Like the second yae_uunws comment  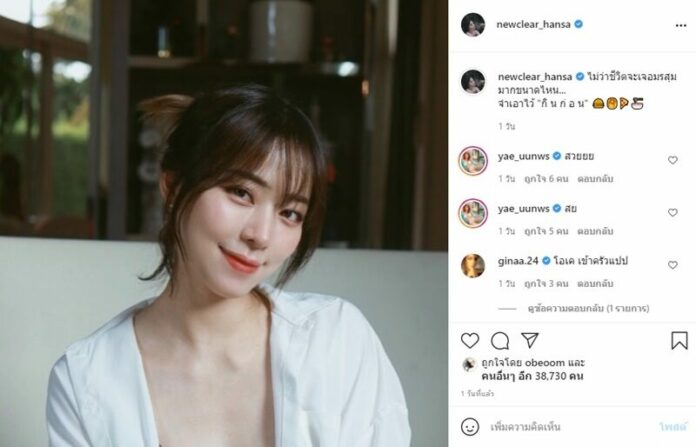click(673, 212)
